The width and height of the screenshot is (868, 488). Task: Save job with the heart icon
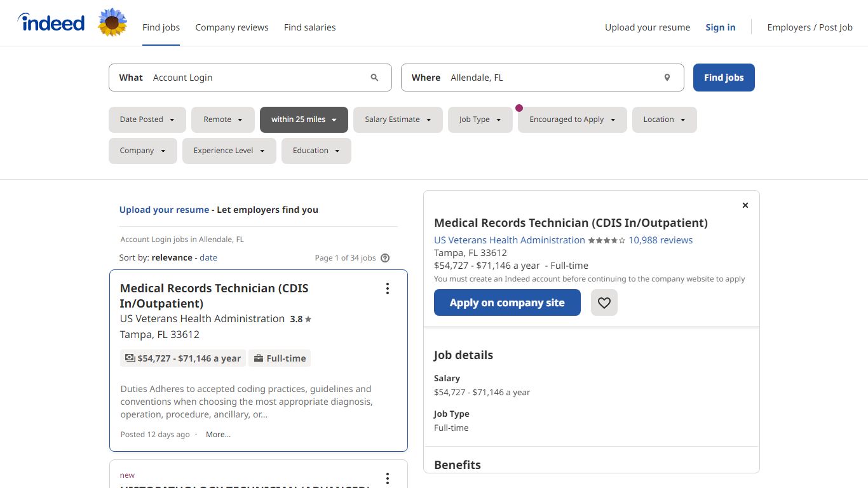pos(604,303)
